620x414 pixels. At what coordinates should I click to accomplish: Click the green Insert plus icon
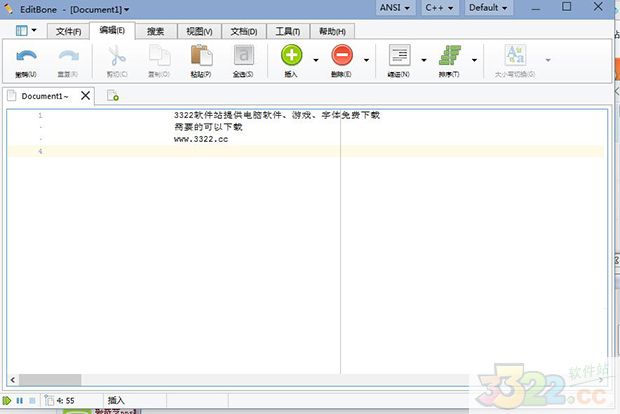click(x=292, y=55)
